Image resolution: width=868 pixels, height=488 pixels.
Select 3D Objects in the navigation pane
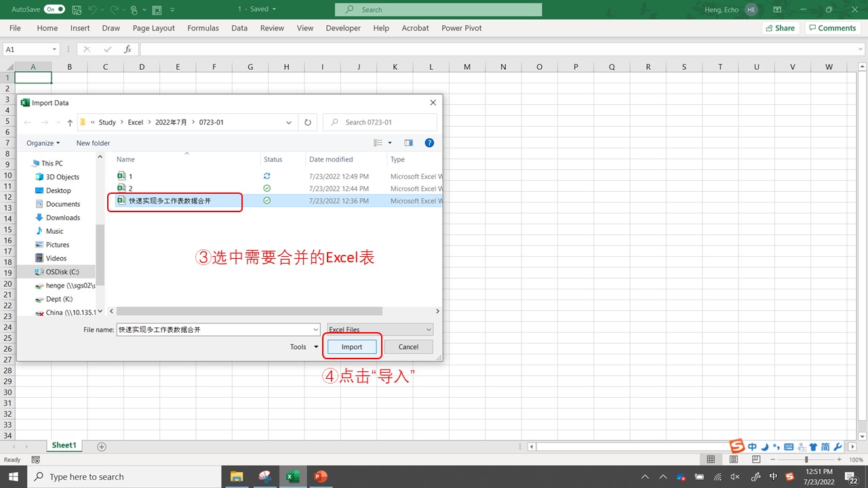tap(62, 177)
